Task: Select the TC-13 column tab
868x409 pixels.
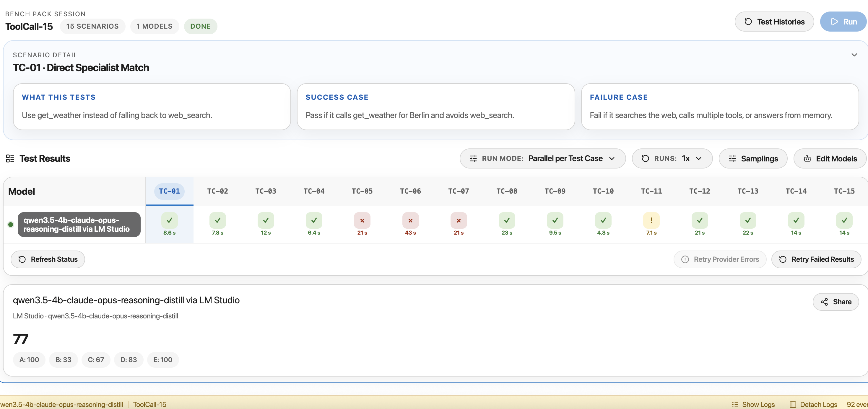Action: [x=748, y=191]
